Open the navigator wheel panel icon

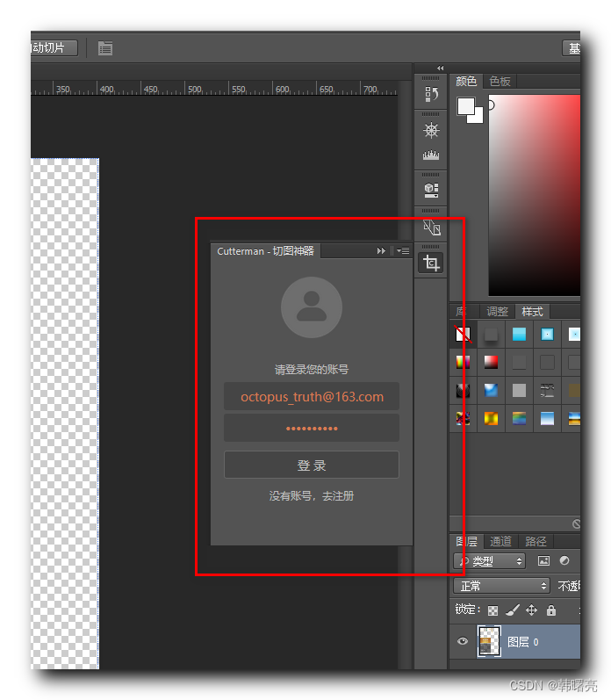click(x=431, y=130)
